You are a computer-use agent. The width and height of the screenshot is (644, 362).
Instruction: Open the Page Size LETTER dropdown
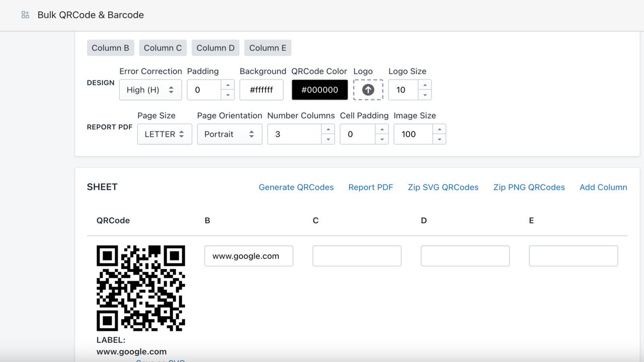click(x=164, y=134)
